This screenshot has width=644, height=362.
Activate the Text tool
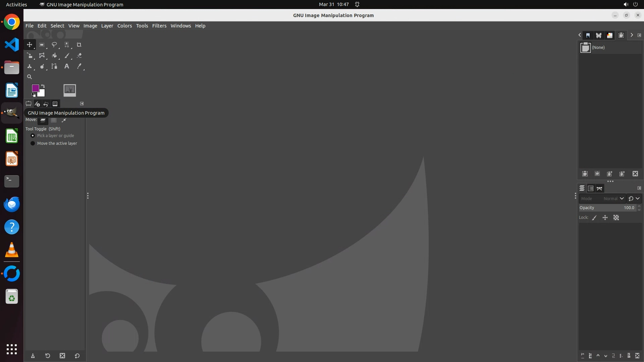[x=67, y=66]
